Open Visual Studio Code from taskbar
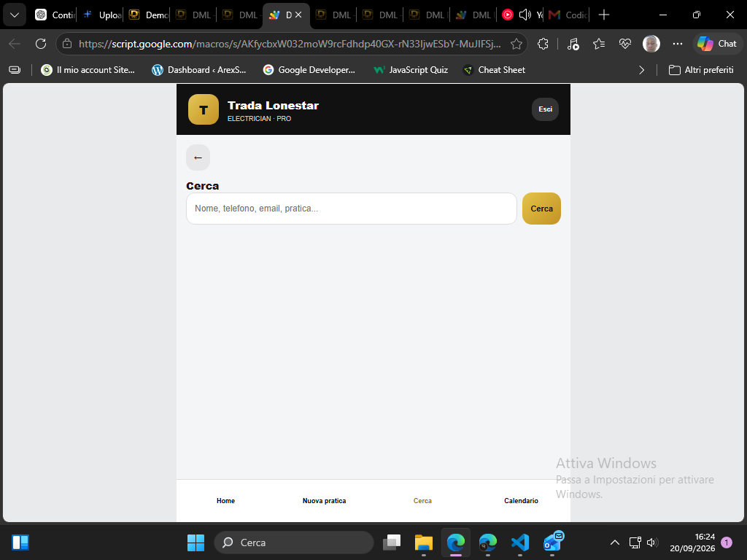The image size is (747, 560). 519,542
